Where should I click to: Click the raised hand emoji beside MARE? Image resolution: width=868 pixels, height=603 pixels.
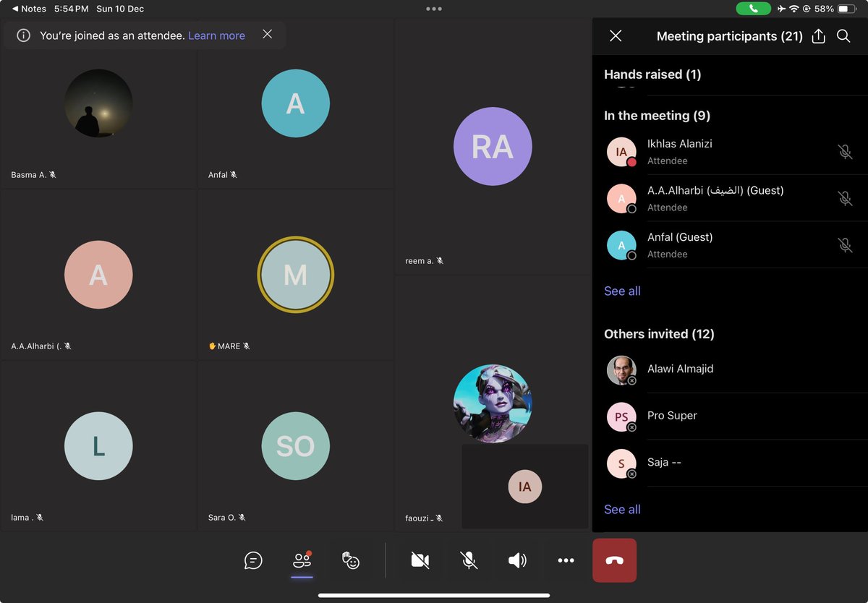point(212,346)
